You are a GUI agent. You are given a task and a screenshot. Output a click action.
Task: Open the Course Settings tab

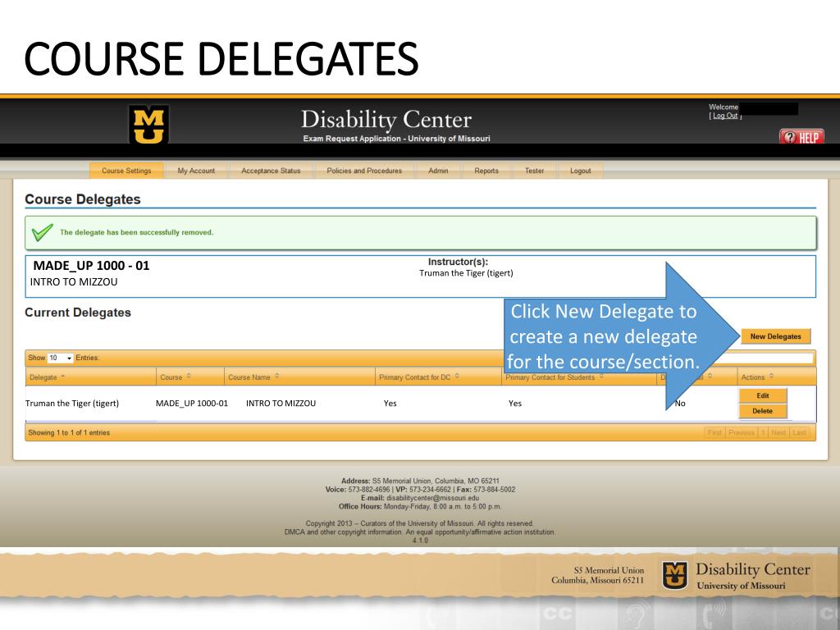click(126, 171)
